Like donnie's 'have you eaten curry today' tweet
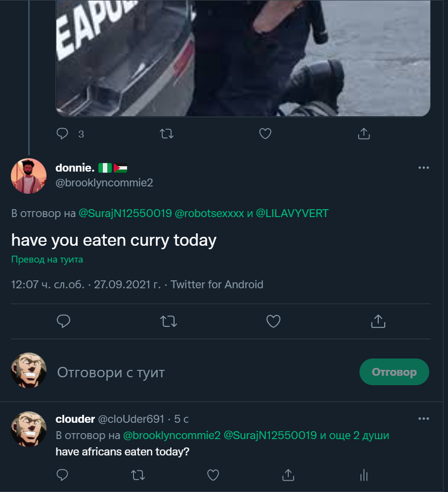This screenshot has height=492, width=448. point(273,321)
